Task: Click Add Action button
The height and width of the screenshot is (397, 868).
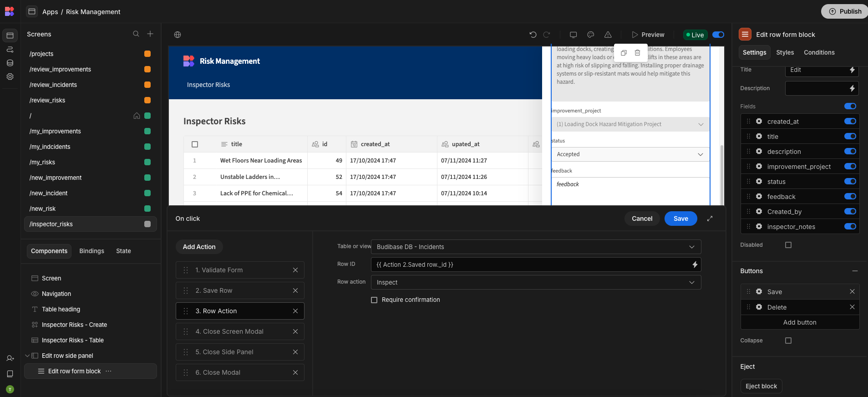Action: click(x=199, y=247)
